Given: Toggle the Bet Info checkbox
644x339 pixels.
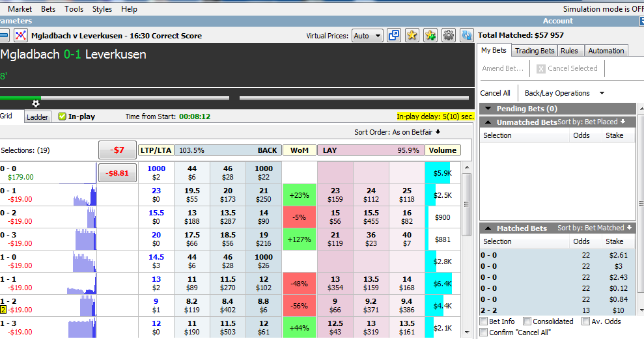Looking at the screenshot, I should tap(484, 321).
